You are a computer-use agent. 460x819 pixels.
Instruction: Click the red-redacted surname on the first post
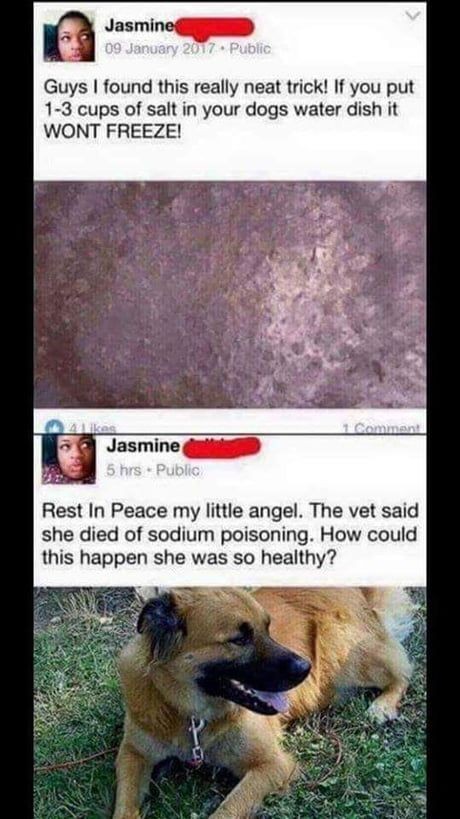pyautogui.click(x=215, y=28)
